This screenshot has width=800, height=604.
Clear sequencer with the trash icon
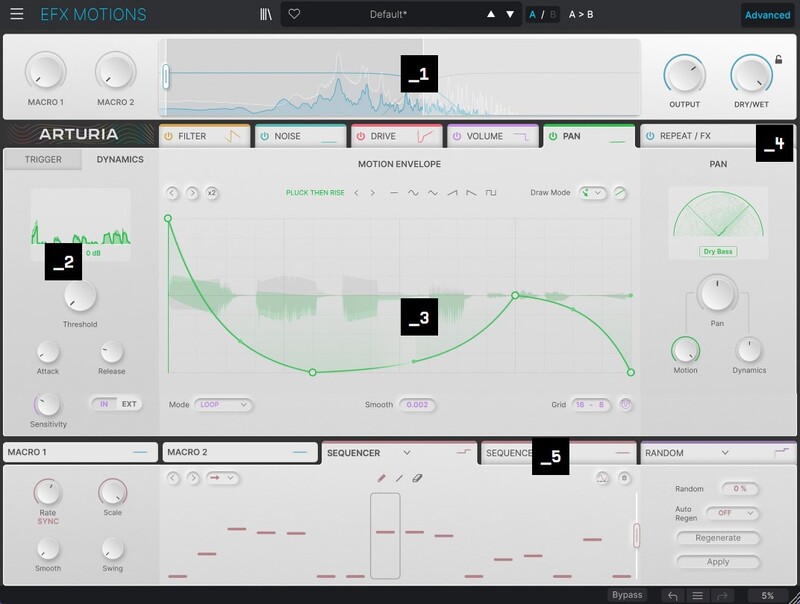pyautogui.click(x=623, y=478)
